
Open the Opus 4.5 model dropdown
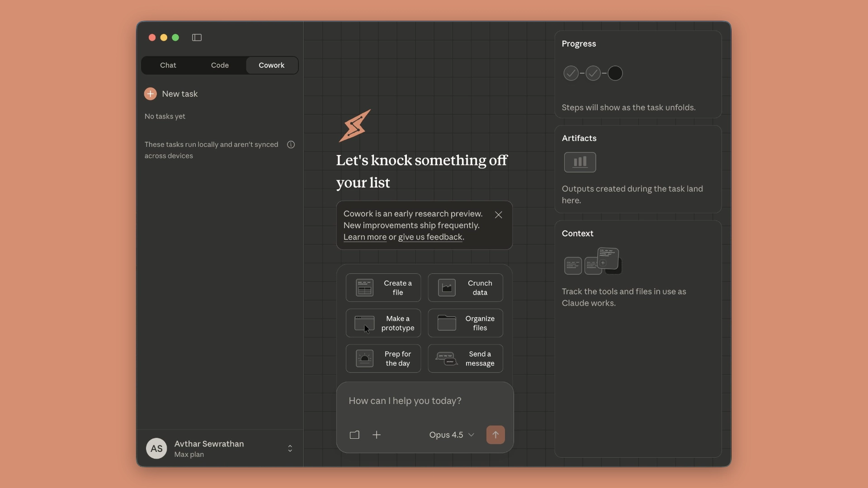(x=451, y=435)
